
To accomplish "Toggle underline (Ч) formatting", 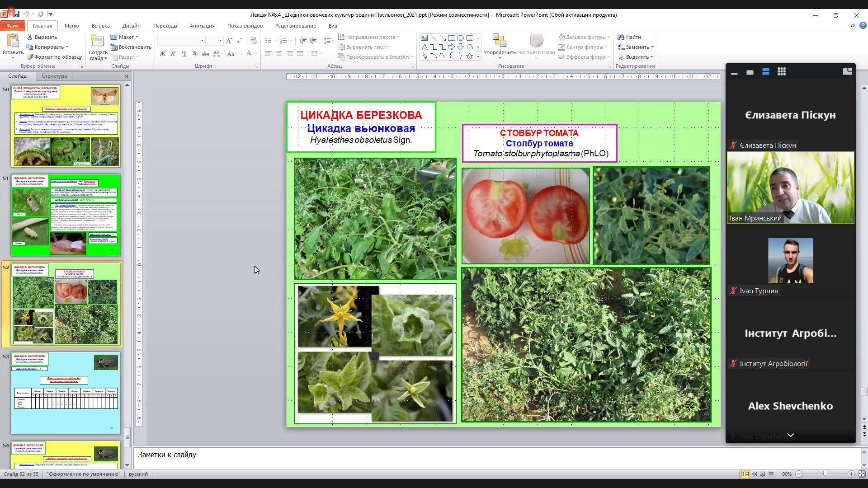I will click(x=184, y=54).
